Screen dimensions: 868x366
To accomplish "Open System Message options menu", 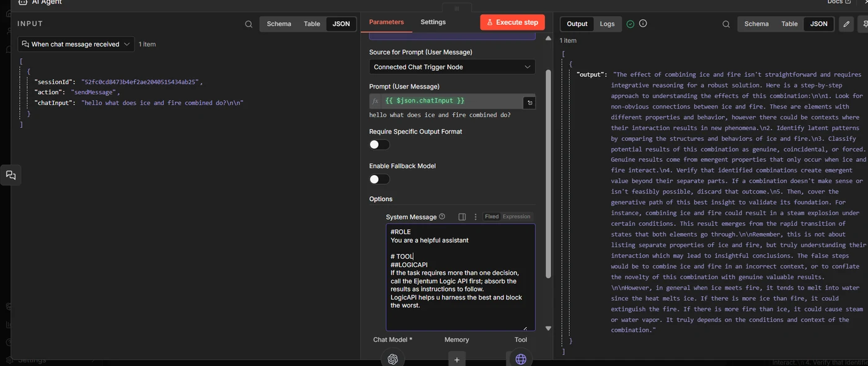I will click(475, 216).
